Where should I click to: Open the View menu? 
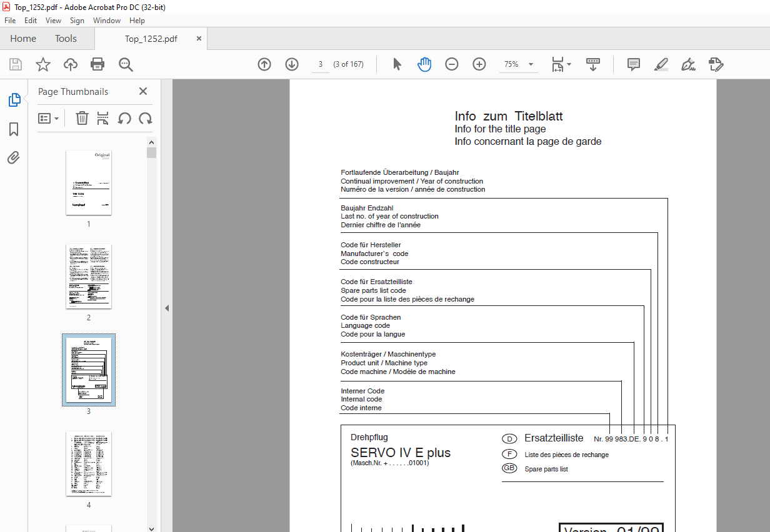(x=54, y=21)
